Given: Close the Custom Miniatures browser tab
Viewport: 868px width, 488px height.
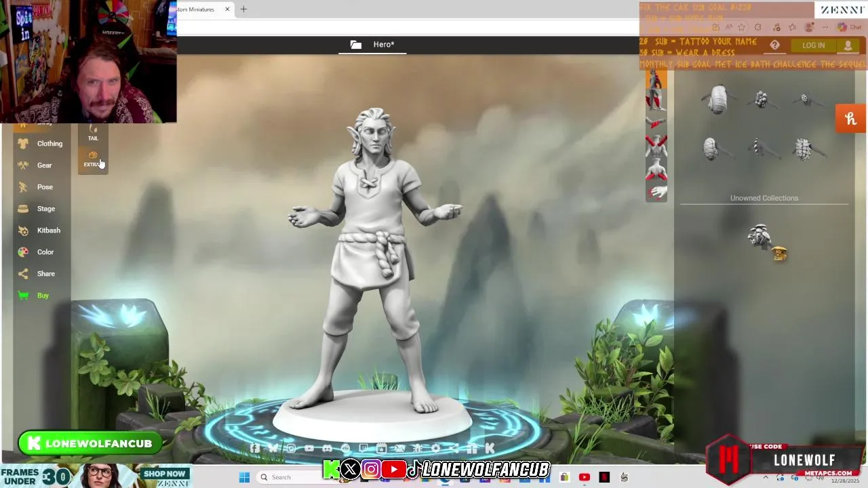Looking at the screenshot, I should (227, 9).
